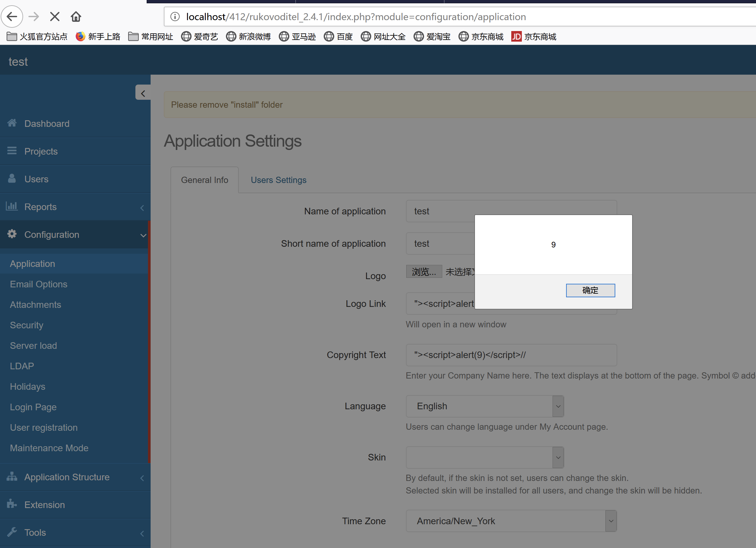Click the Users person icon in sidebar
756x548 pixels.
point(12,178)
